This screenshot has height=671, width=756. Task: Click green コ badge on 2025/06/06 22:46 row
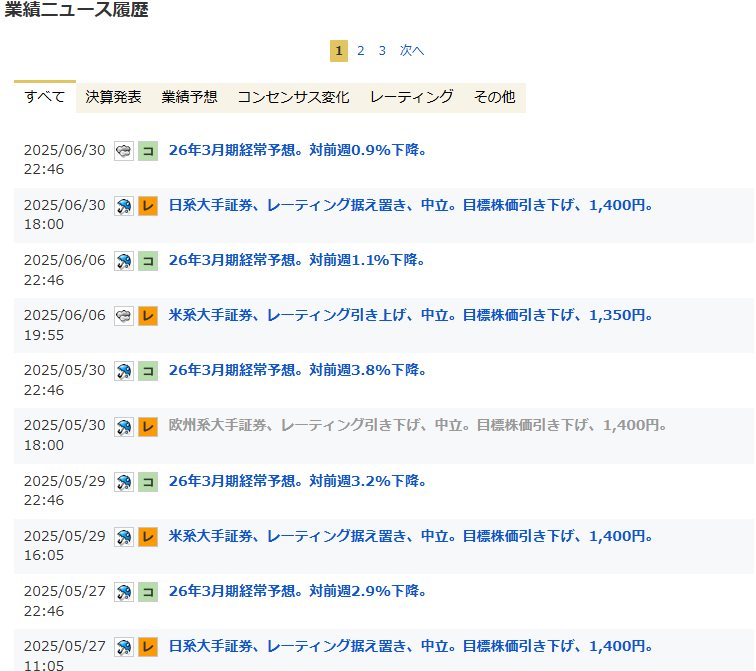pos(148,261)
